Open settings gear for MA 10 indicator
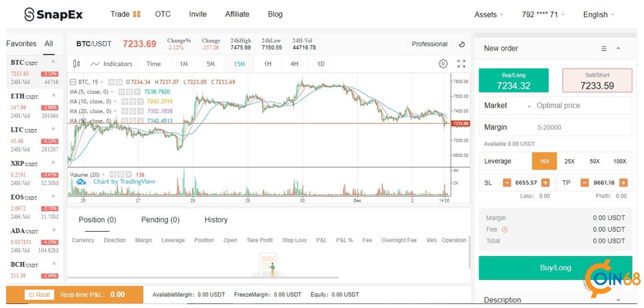This screenshot has height=308, width=644. click(133, 102)
